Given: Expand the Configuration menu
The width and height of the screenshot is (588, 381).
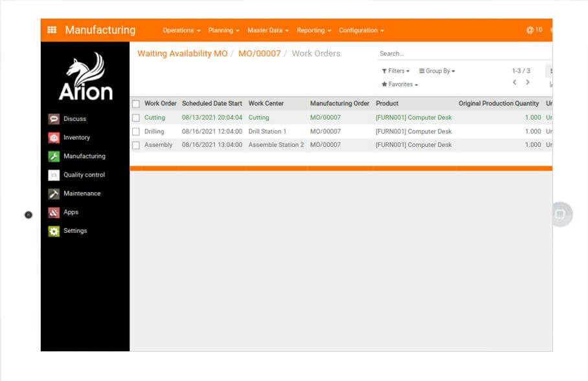Looking at the screenshot, I should tap(361, 30).
